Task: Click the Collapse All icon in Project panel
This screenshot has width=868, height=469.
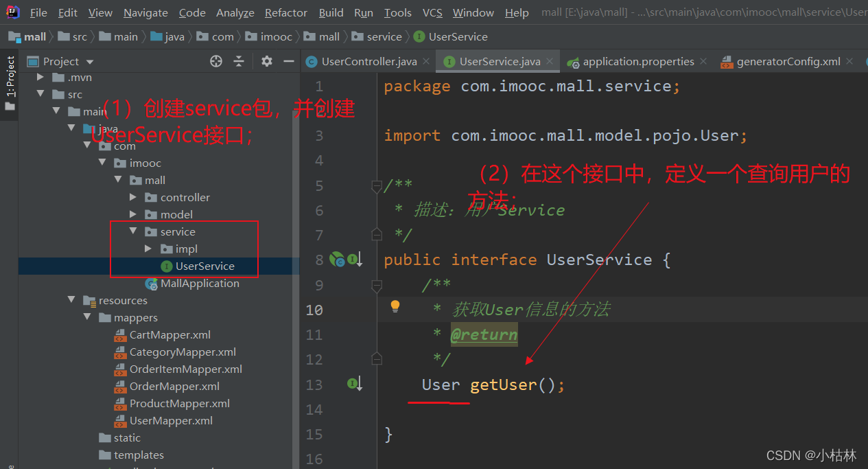Action: click(239, 61)
